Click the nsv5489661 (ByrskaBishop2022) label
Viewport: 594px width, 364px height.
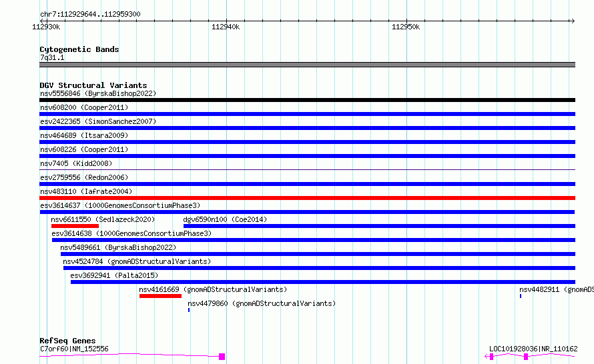pyautogui.click(x=118, y=247)
